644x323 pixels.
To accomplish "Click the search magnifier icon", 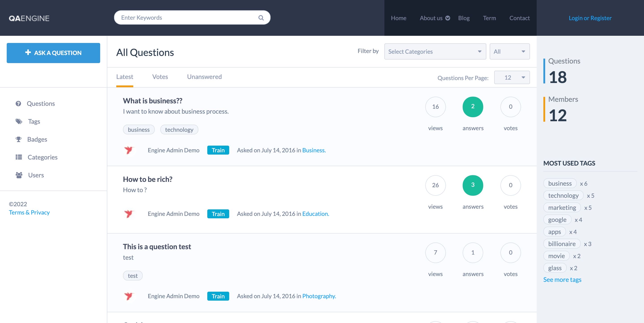I will 261,17.
